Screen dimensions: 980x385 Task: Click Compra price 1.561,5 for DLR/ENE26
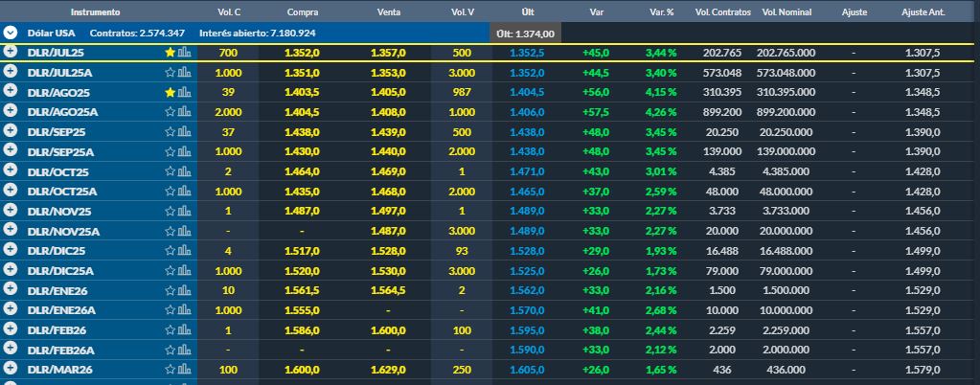[x=302, y=290]
